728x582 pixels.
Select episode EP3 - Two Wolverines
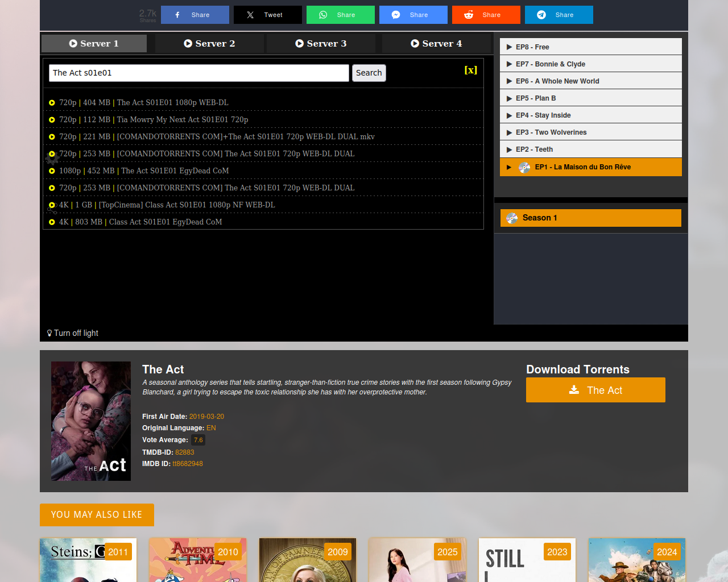tap(591, 132)
